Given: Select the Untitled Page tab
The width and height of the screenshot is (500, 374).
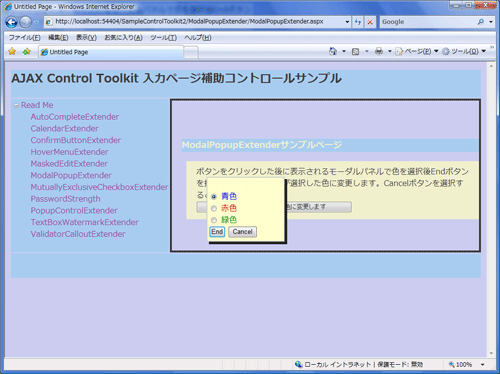Looking at the screenshot, I should click(111, 52).
